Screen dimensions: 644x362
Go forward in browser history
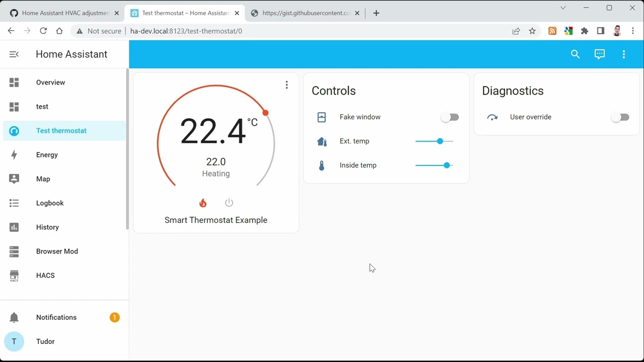(x=27, y=31)
